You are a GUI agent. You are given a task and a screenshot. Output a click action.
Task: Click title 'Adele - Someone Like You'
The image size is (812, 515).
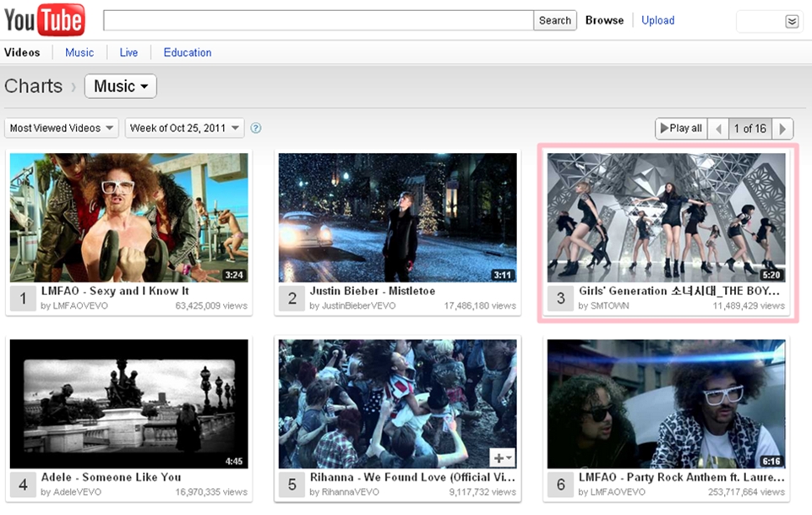click(x=111, y=477)
